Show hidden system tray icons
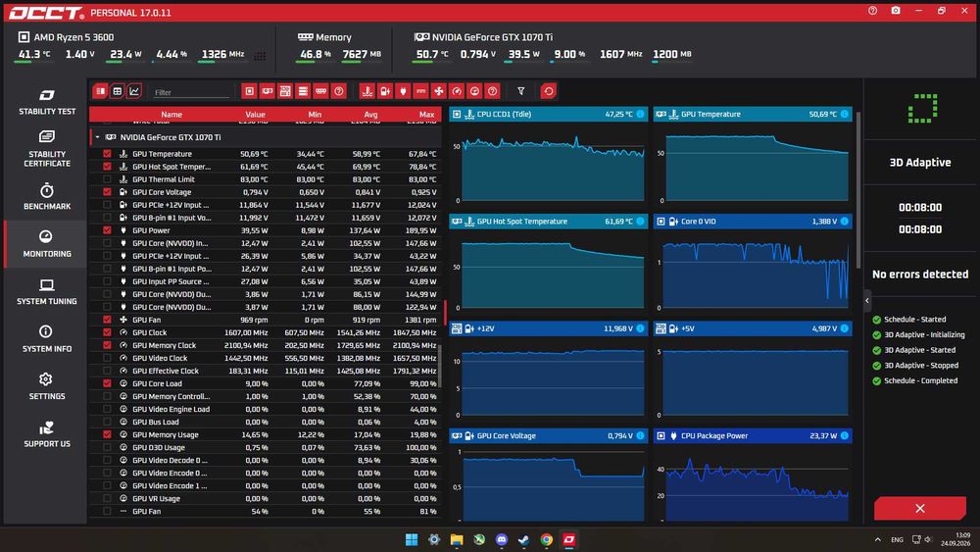The image size is (980, 552). coord(877,539)
